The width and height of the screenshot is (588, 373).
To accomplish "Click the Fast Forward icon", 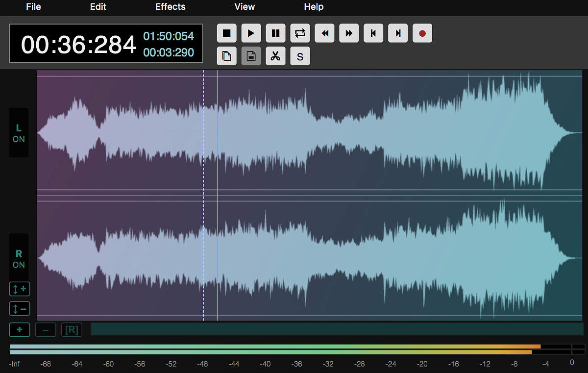I will (x=349, y=33).
